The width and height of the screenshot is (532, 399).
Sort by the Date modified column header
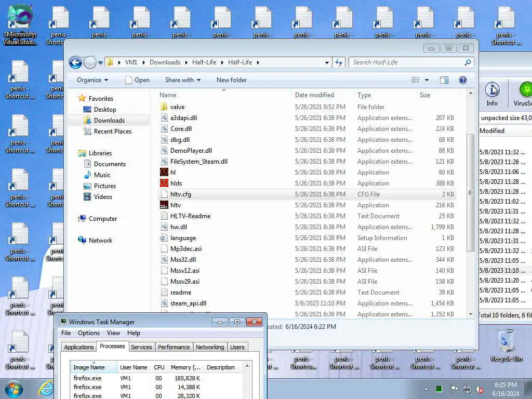pos(314,96)
